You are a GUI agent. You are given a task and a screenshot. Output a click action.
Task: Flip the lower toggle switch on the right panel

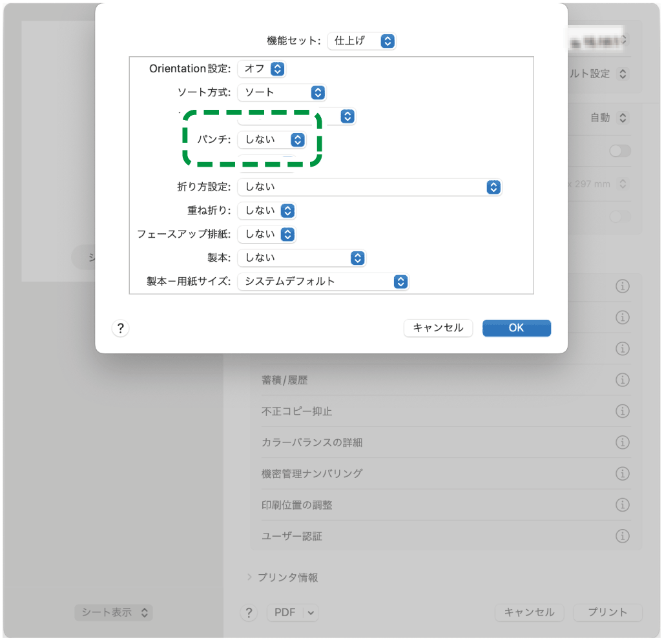(619, 218)
